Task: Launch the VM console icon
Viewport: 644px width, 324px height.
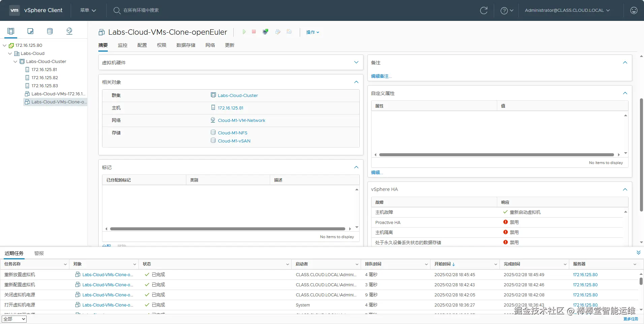Action: click(265, 32)
